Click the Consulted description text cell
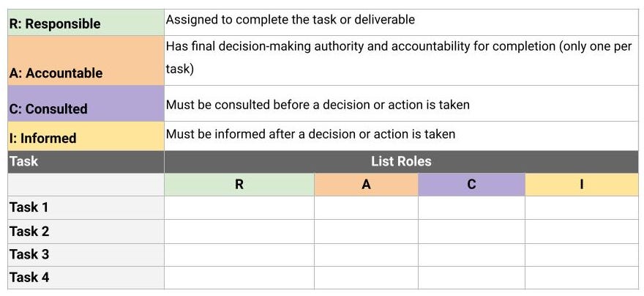Viewport: 644px width, 296px height. click(401, 103)
